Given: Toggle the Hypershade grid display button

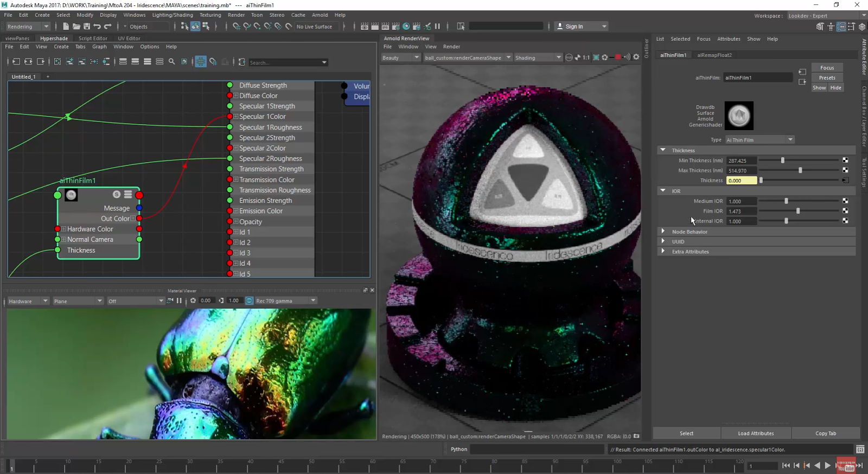Looking at the screenshot, I should [201, 62].
